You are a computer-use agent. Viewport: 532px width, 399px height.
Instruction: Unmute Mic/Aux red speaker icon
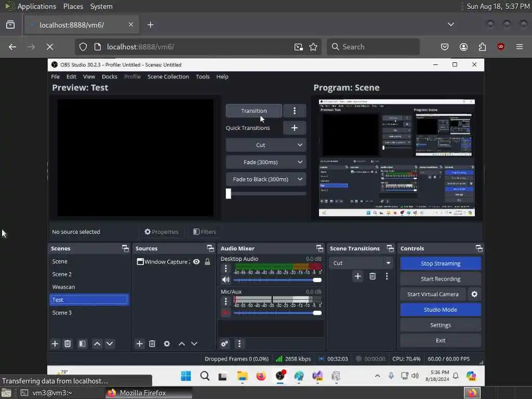(x=225, y=313)
